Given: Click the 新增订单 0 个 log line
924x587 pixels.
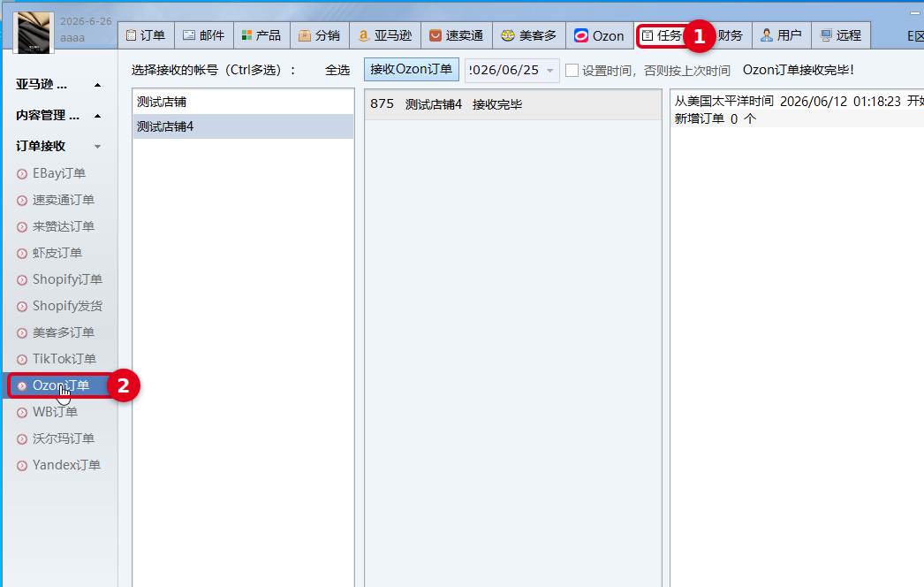Looking at the screenshot, I should 716,118.
